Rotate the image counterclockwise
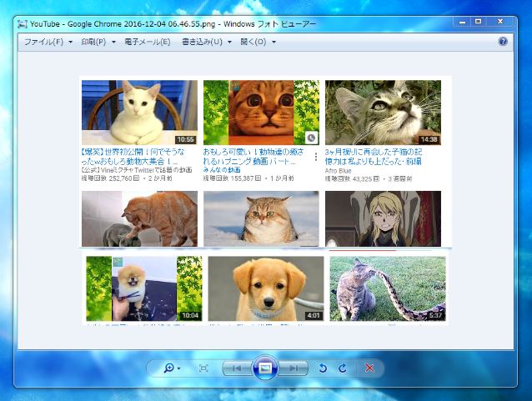This screenshot has width=532, height=401. (324, 368)
